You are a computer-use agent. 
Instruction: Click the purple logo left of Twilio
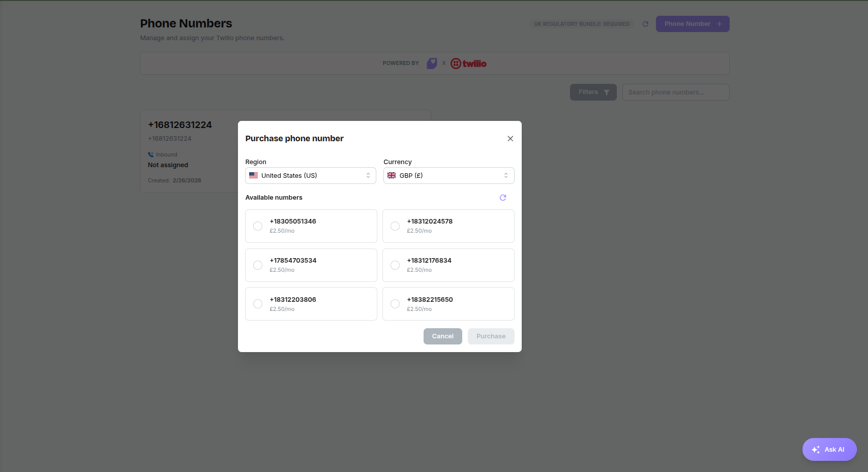(x=432, y=64)
